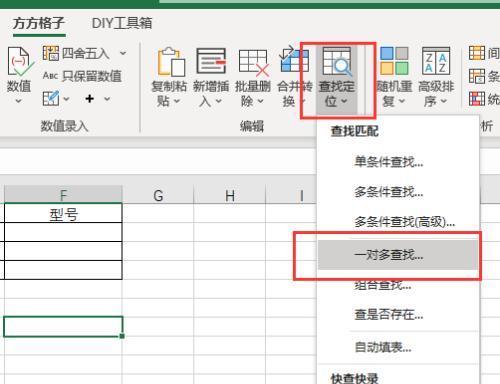Choose 组合查找 menu entry

[398, 285]
